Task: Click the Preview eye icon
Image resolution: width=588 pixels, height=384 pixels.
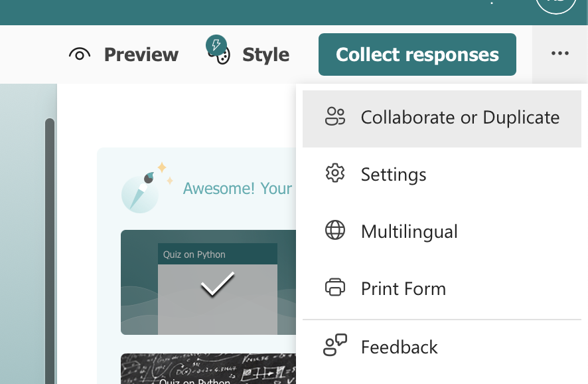Action: coord(80,54)
